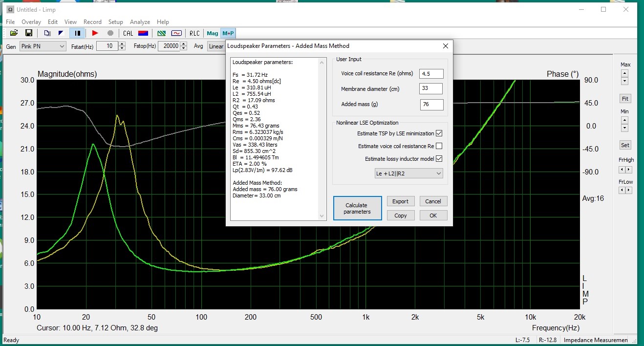Viewport: 644px width, 346px height.
Task: Open the Analyze menu
Action: coord(140,22)
